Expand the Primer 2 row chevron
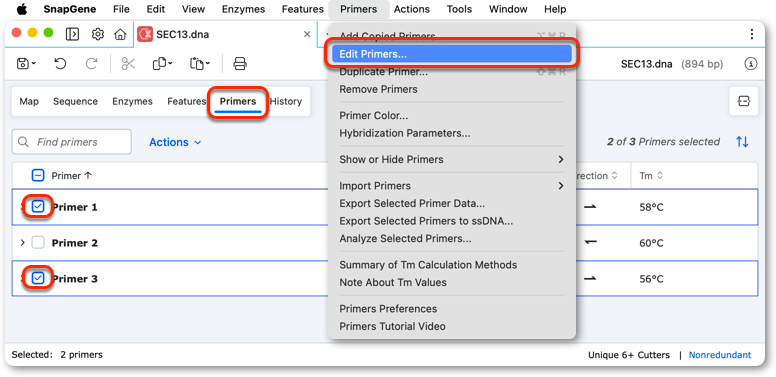The height and width of the screenshot is (377, 776). click(x=22, y=243)
